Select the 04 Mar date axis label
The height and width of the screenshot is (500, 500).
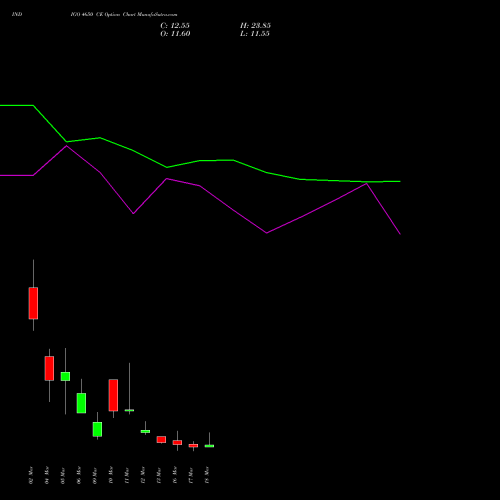pos(47,475)
